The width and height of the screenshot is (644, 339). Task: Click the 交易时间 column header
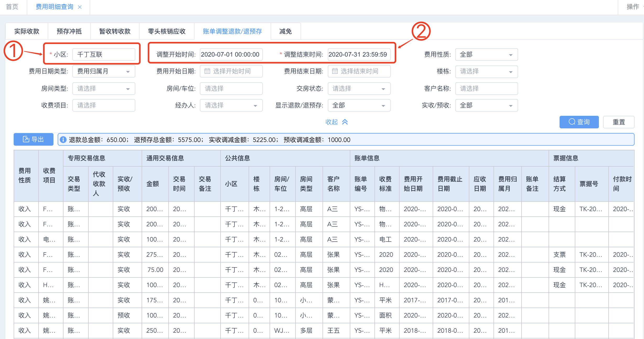point(181,184)
